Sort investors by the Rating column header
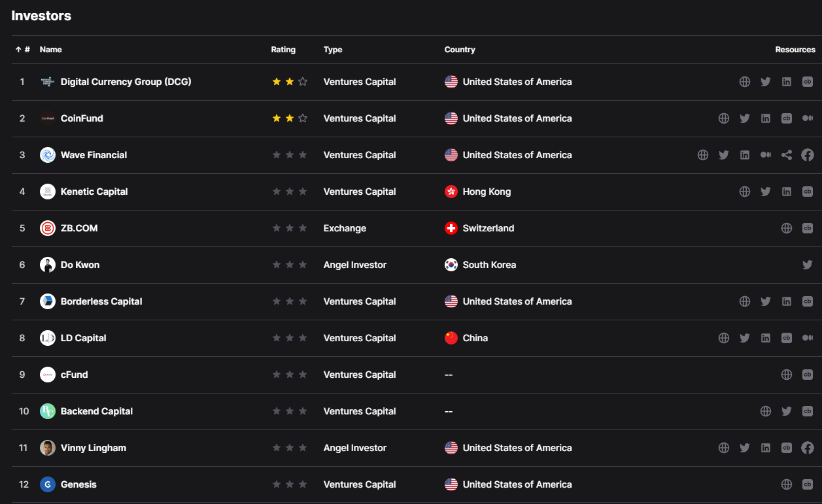822x504 pixels. 283,50
